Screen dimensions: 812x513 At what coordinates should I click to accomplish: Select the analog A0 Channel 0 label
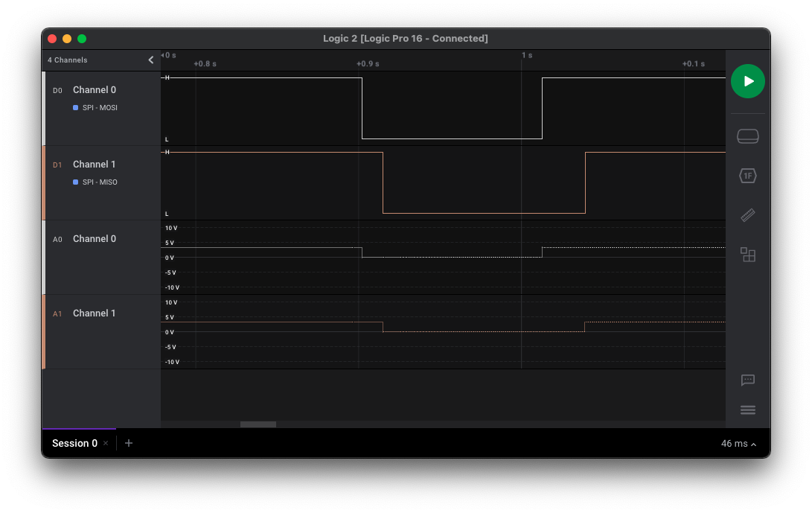[95, 239]
